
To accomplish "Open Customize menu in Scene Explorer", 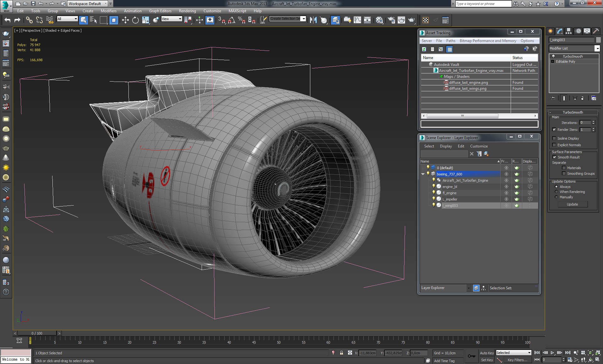I will pyautogui.click(x=479, y=146).
